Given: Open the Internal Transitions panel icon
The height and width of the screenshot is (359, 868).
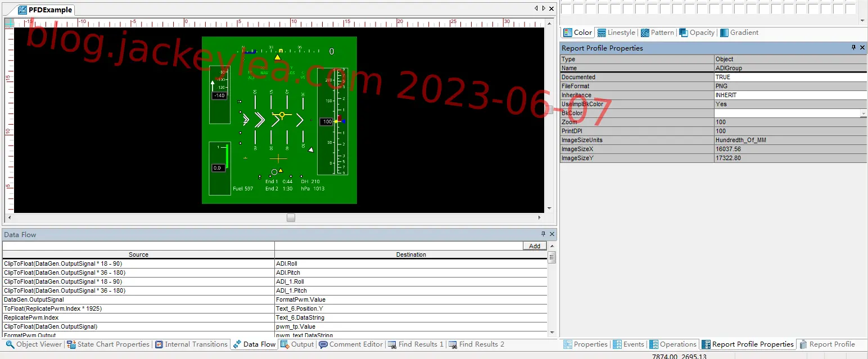Looking at the screenshot, I should [159, 344].
